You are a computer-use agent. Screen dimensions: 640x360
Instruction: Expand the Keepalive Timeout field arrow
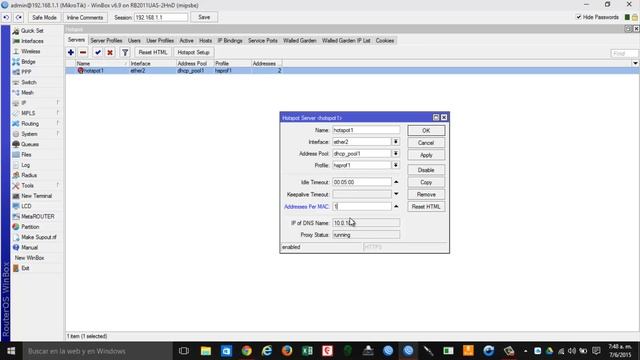click(x=396, y=194)
